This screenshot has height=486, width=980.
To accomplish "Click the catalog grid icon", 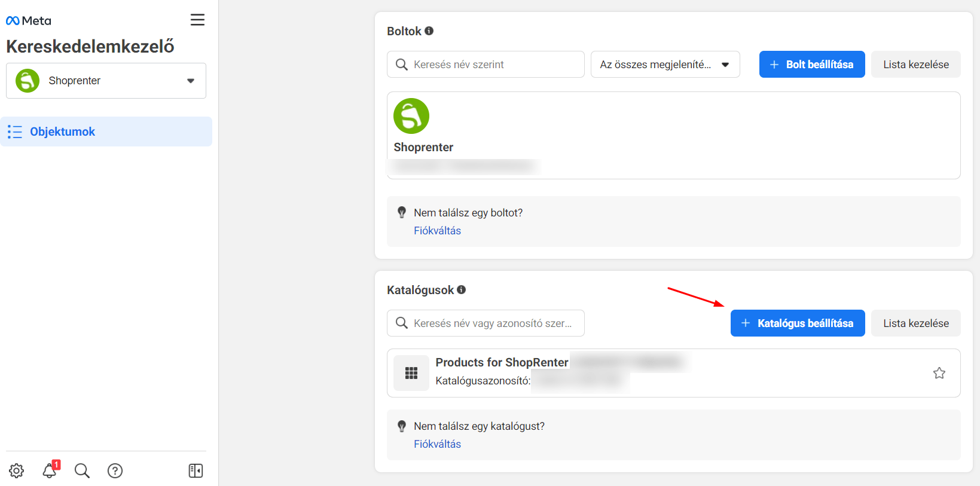I will pos(411,373).
